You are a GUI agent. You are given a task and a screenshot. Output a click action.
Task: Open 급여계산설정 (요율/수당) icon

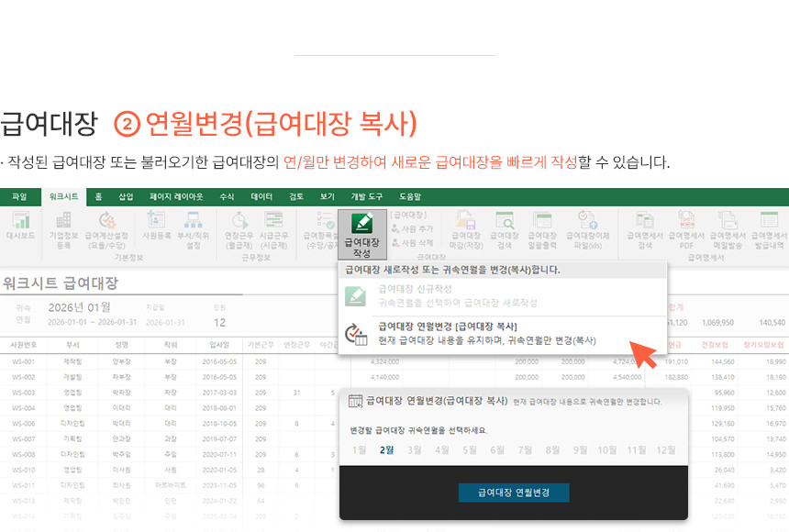[107, 230]
